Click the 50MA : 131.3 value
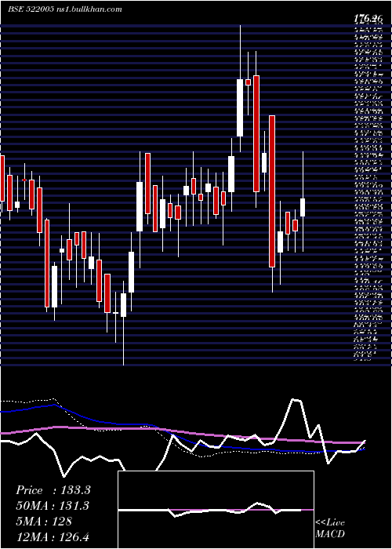Image resolution: width=392 pixels, height=549 pixels. click(x=53, y=506)
